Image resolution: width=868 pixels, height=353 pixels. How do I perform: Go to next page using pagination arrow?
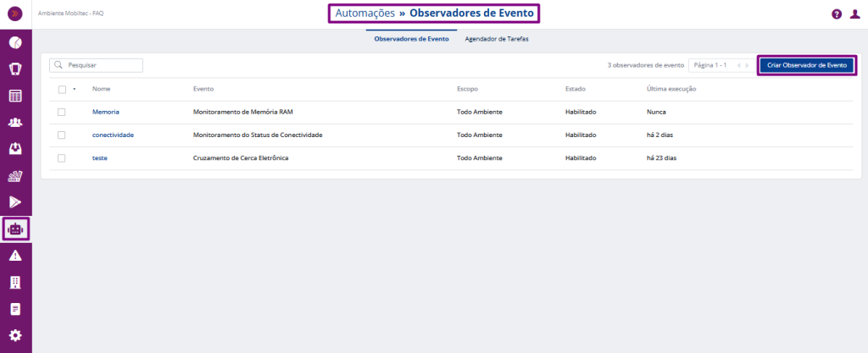tap(747, 65)
